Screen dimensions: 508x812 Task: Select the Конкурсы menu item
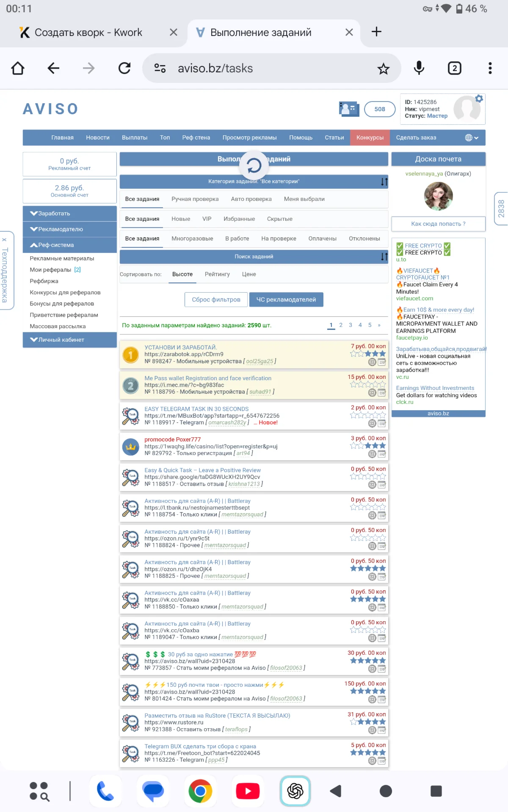coord(370,137)
